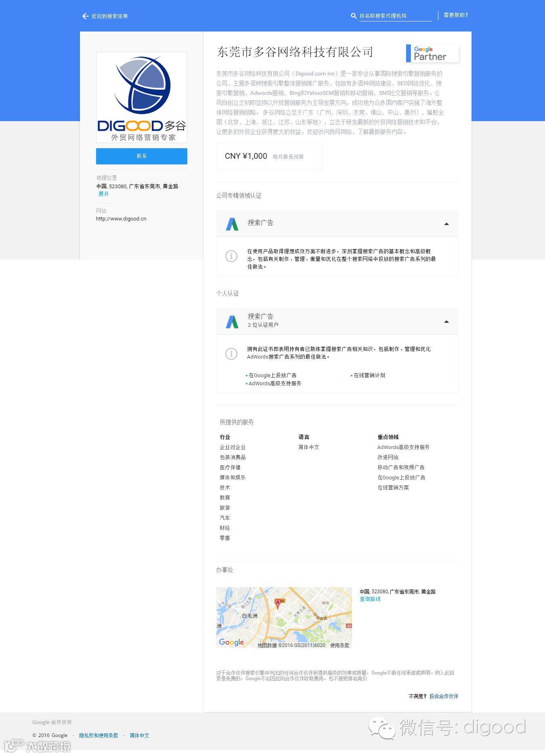Viewport: 545px width, 756px height.
Task: Click the CNY ¥1,000 budget value
Action: [246, 156]
